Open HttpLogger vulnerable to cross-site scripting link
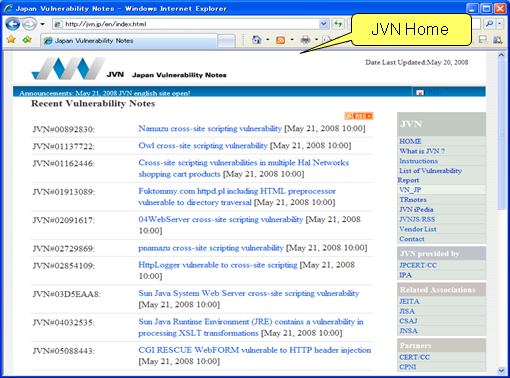 click(x=218, y=265)
